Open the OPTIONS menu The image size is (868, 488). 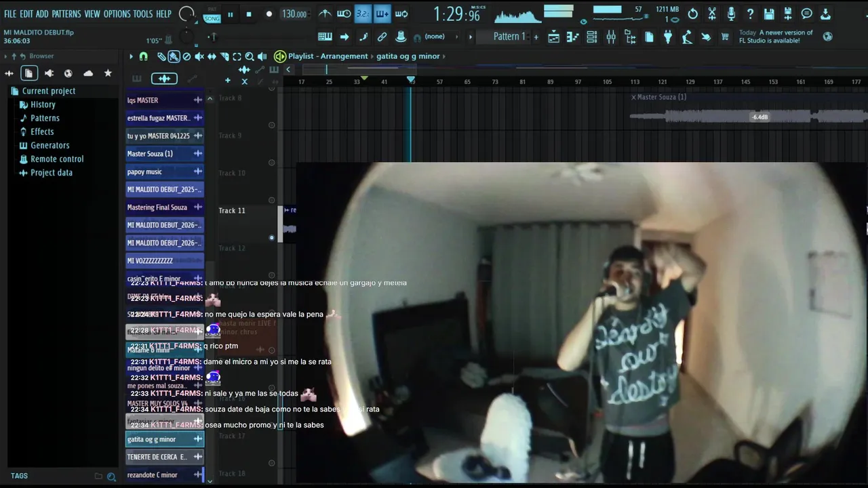click(117, 14)
